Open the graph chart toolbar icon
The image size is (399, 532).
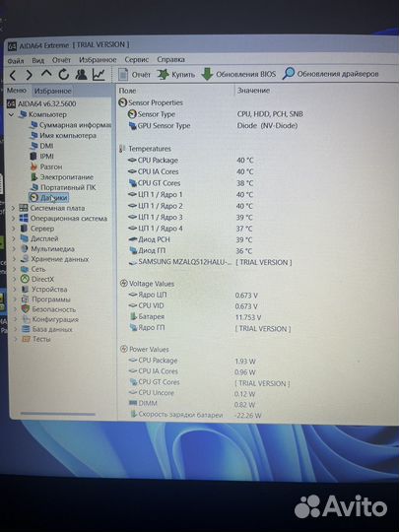(99, 74)
